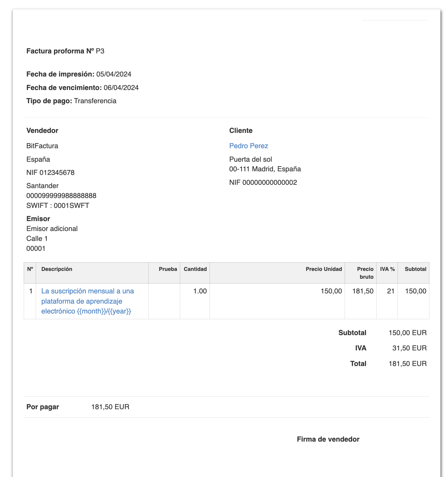Click the Cantidad column header

click(x=195, y=269)
